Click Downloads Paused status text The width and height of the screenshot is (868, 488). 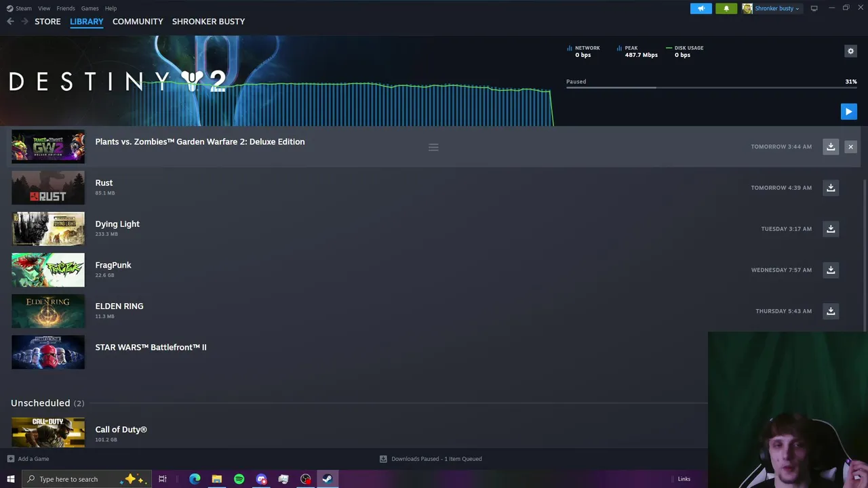coord(431,459)
